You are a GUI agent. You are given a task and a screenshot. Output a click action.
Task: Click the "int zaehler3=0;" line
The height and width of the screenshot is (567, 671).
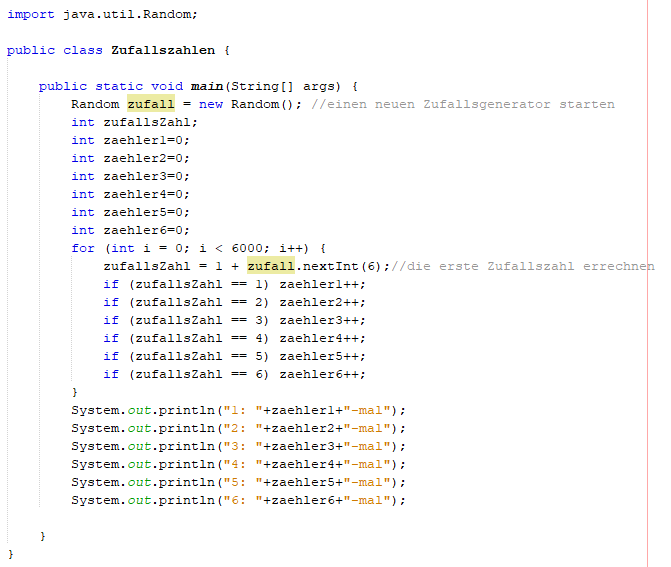click(x=131, y=176)
